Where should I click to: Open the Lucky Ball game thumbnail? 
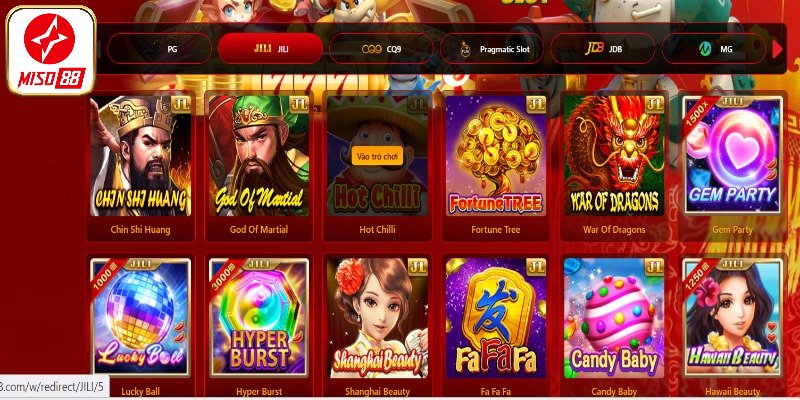141,317
